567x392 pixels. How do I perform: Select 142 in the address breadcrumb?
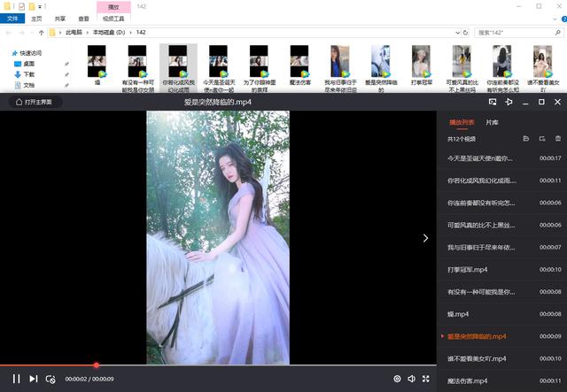pyautogui.click(x=141, y=33)
